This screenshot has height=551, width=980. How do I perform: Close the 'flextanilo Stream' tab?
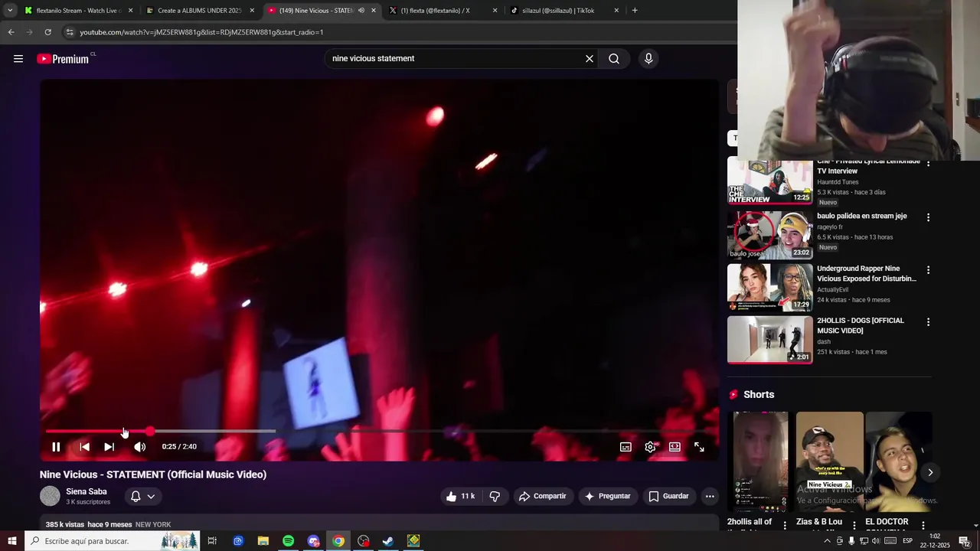coord(130,11)
